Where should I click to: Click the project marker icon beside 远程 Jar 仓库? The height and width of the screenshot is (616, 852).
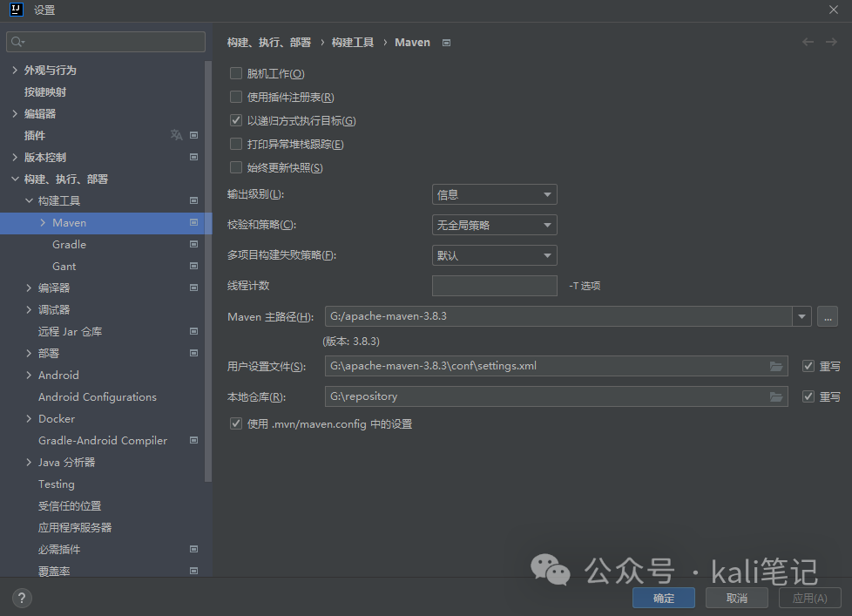coord(193,331)
